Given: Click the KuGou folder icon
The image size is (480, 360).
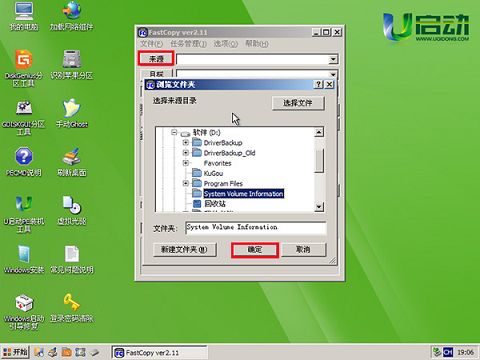Looking at the screenshot, I should 197,173.
